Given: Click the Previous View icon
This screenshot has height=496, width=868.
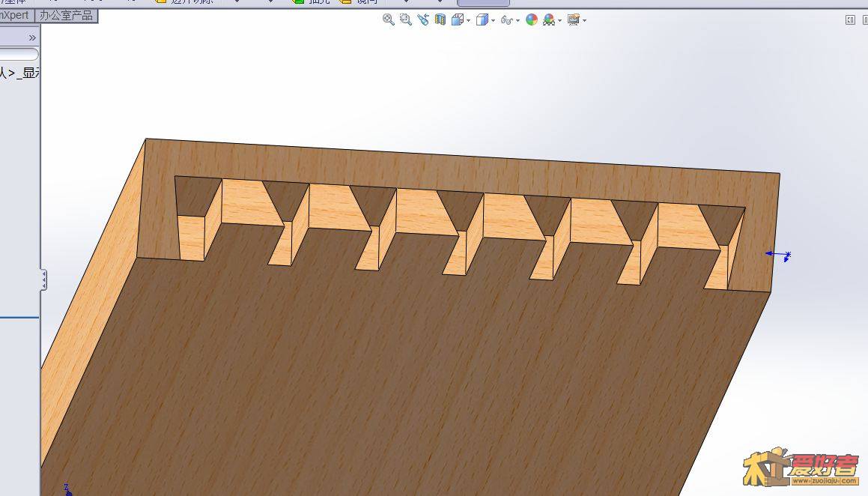Looking at the screenshot, I should 423,20.
